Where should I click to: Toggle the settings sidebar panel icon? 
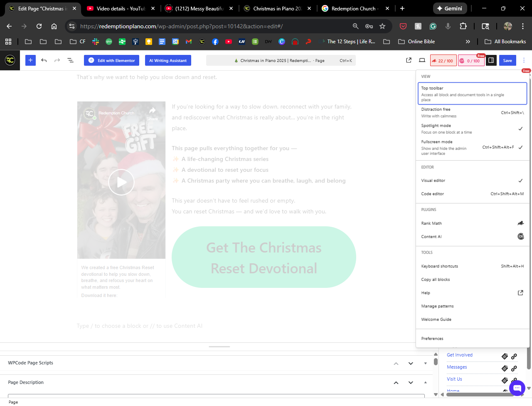pos(491,60)
